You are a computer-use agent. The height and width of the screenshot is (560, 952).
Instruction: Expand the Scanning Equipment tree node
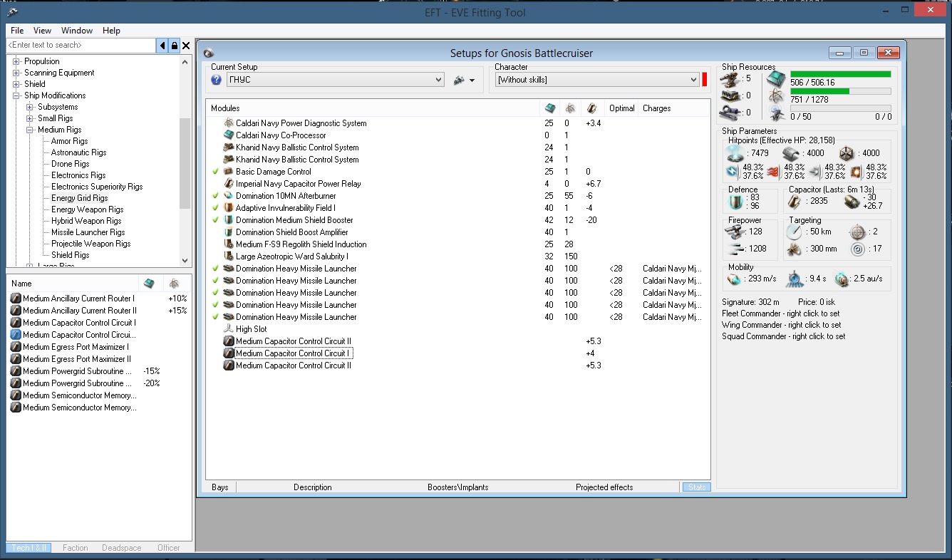tap(16, 73)
